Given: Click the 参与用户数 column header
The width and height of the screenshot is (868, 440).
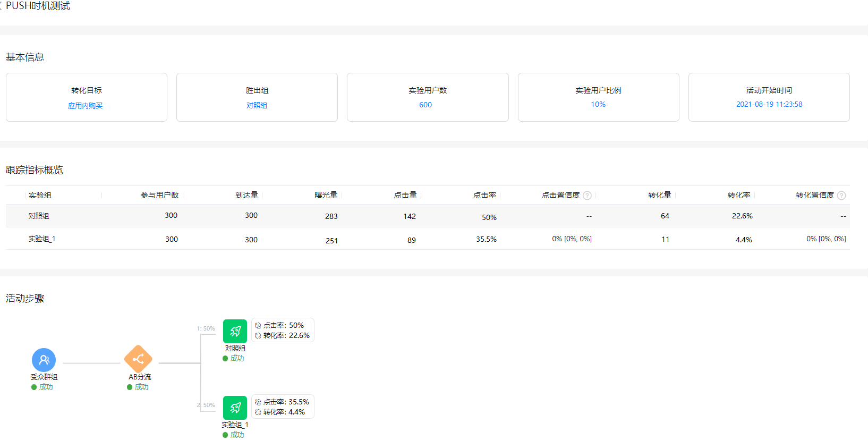Looking at the screenshot, I should [160, 195].
